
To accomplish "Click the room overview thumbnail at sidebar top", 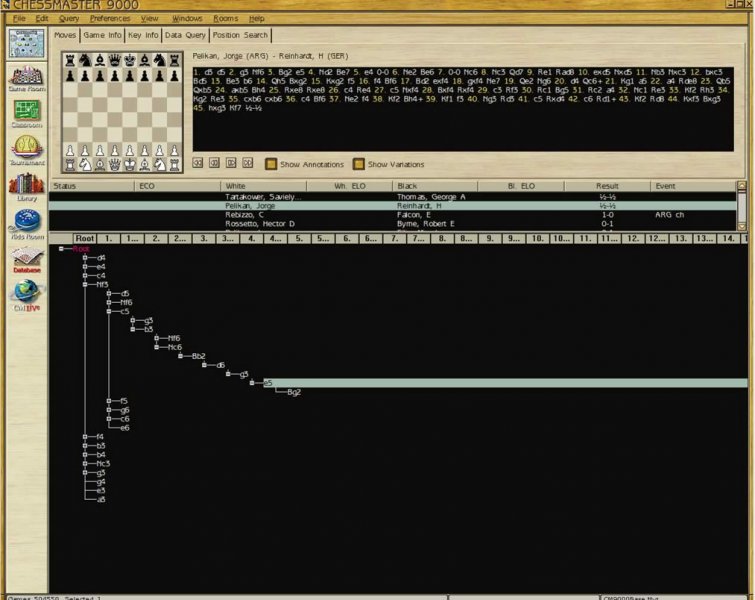I will tap(27, 43).
